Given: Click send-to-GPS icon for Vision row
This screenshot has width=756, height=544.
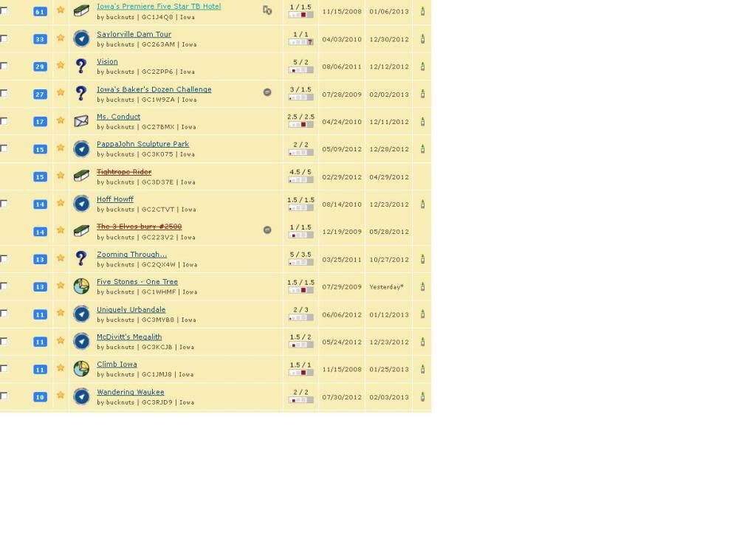Looking at the screenshot, I should (x=422, y=66).
